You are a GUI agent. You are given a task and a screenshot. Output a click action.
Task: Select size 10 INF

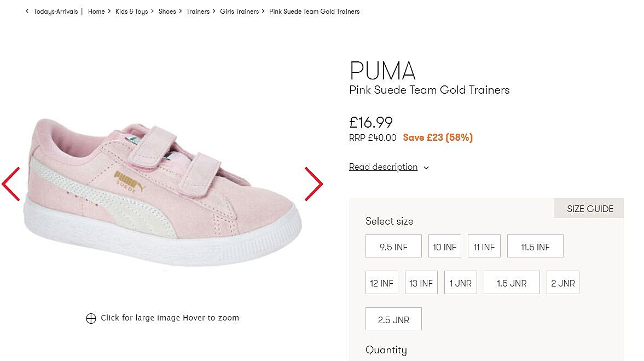tap(444, 247)
